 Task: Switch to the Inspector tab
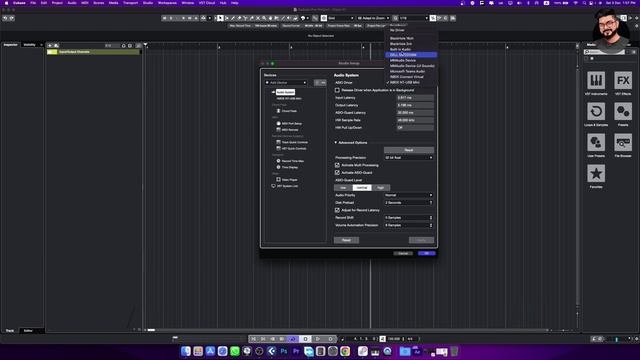pyautogui.click(x=11, y=45)
